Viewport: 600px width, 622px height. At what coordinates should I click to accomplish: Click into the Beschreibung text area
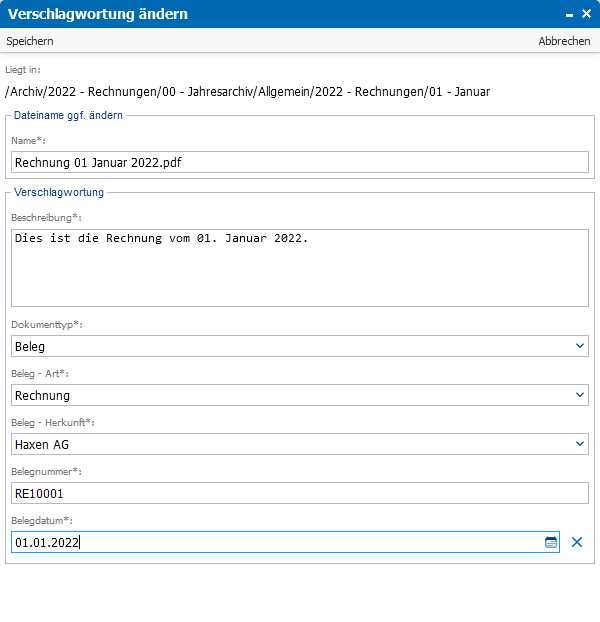click(299, 268)
